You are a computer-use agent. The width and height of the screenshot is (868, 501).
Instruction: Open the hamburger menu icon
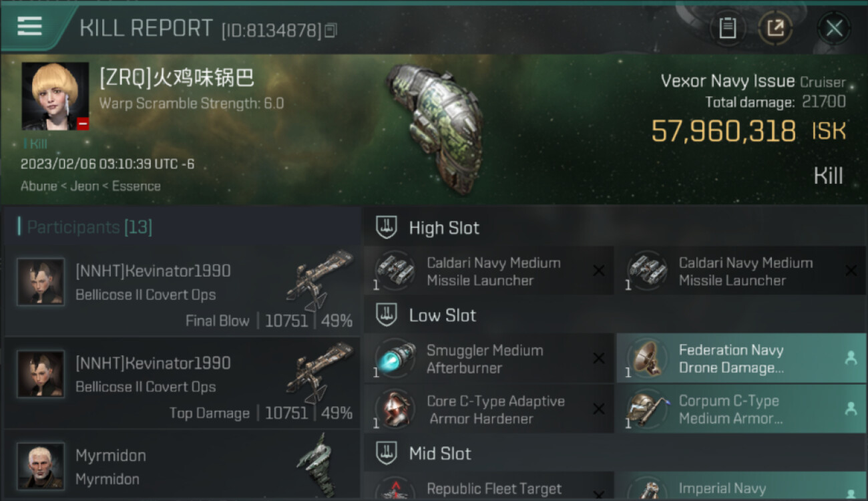(x=30, y=26)
